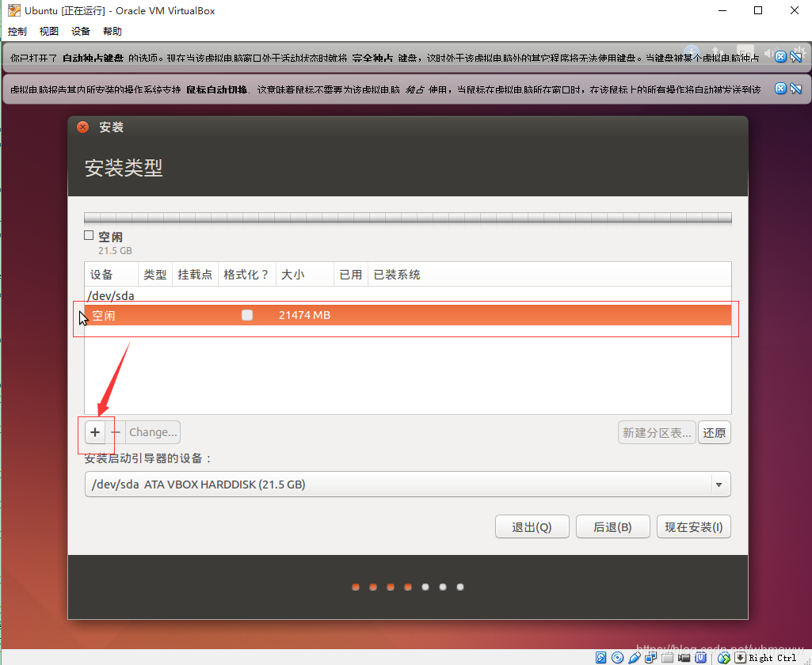This screenshot has height=665, width=812.
Task: Click the hard disk activity status icon
Action: point(600,657)
